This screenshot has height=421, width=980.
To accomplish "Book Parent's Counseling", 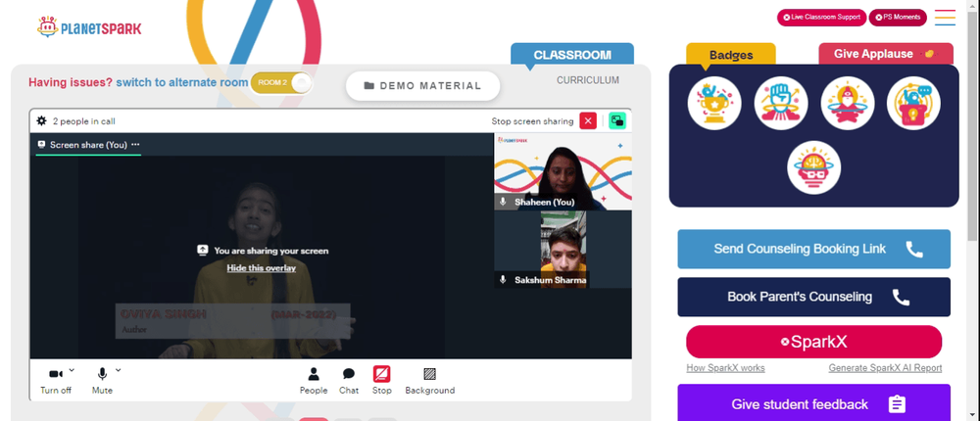I will click(813, 297).
